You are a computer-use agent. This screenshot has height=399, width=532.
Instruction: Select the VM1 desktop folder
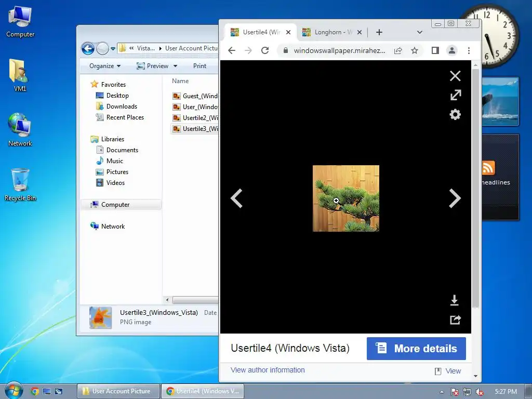click(20, 76)
